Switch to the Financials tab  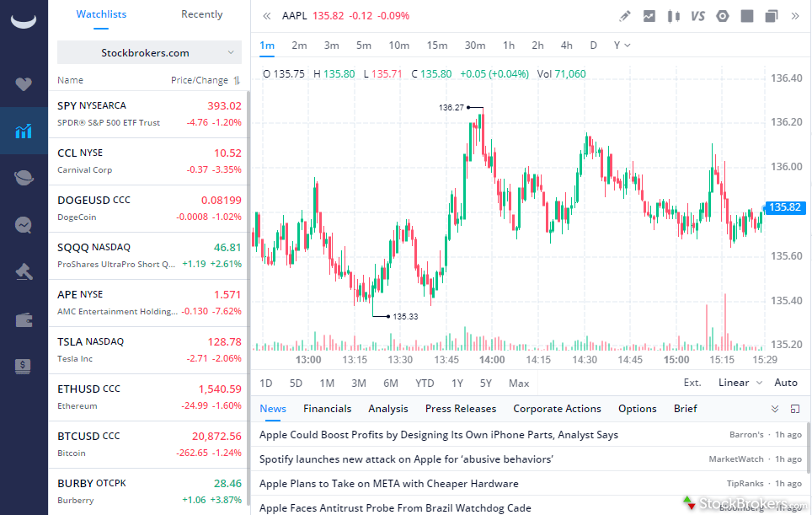point(327,409)
